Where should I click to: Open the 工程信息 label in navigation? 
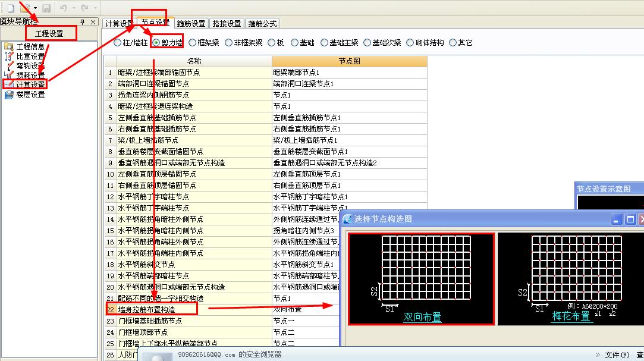point(30,47)
